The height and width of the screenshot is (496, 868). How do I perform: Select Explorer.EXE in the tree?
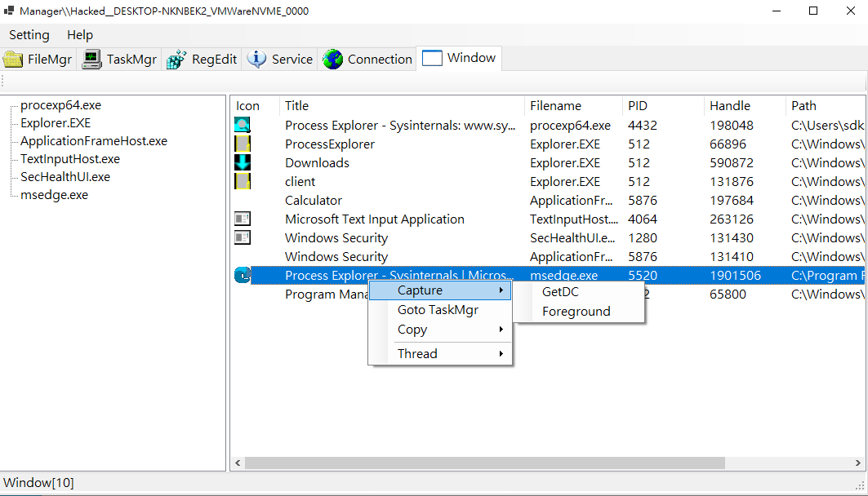tap(56, 122)
